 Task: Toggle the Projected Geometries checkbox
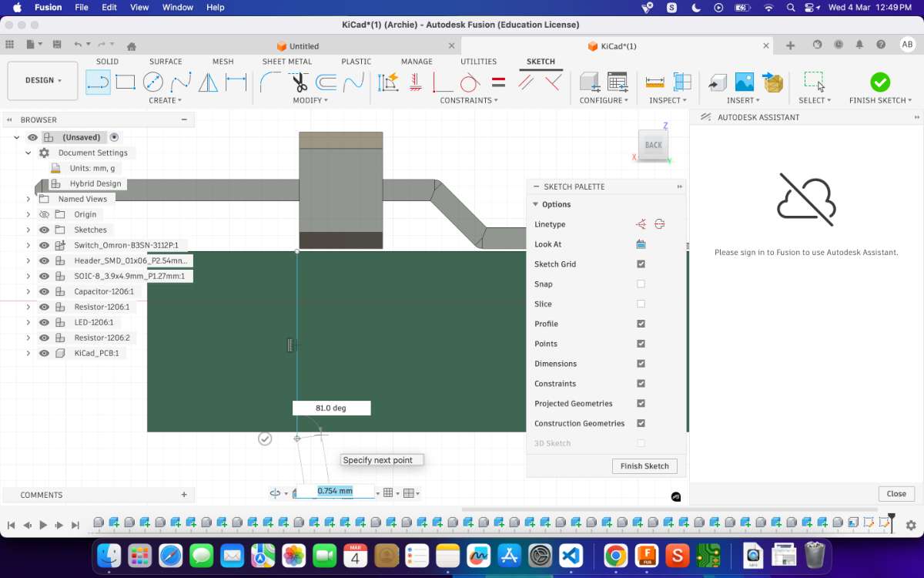click(641, 404)
